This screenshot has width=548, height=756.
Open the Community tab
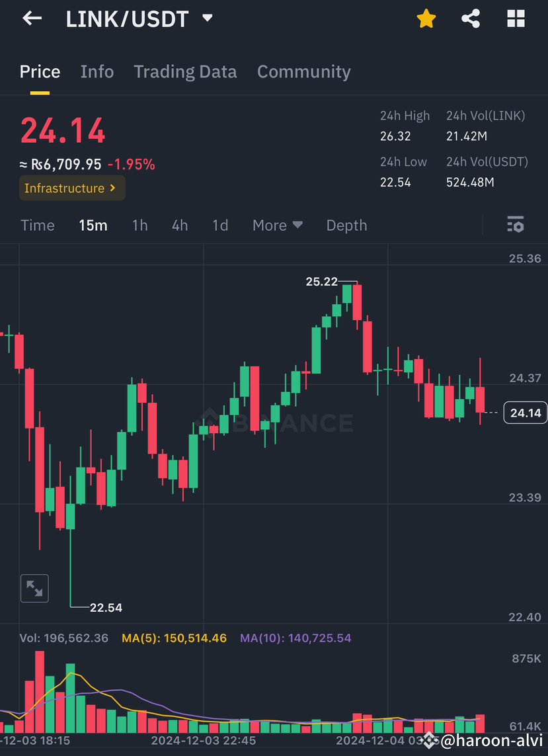pyautogui.click(x=303, y=71)
